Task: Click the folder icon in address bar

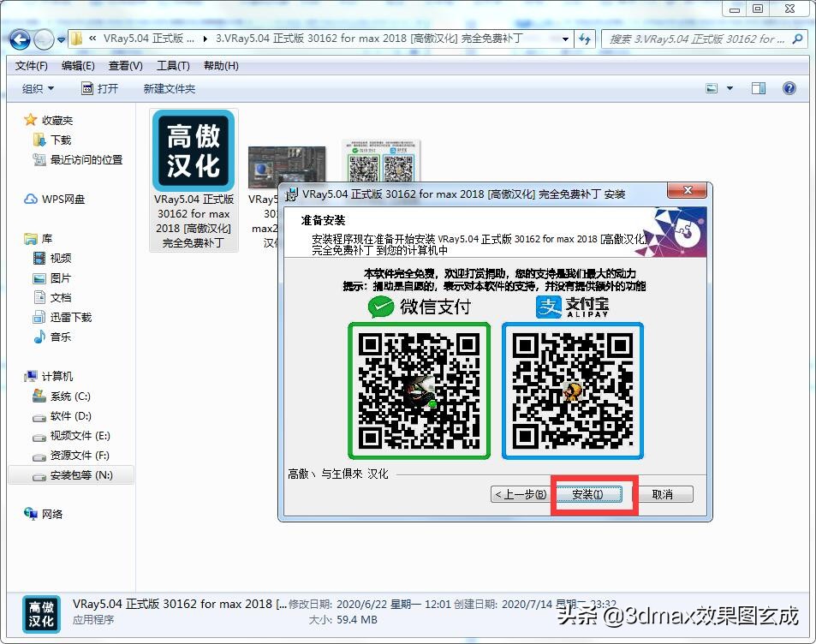Action: [x=76, y=39]
